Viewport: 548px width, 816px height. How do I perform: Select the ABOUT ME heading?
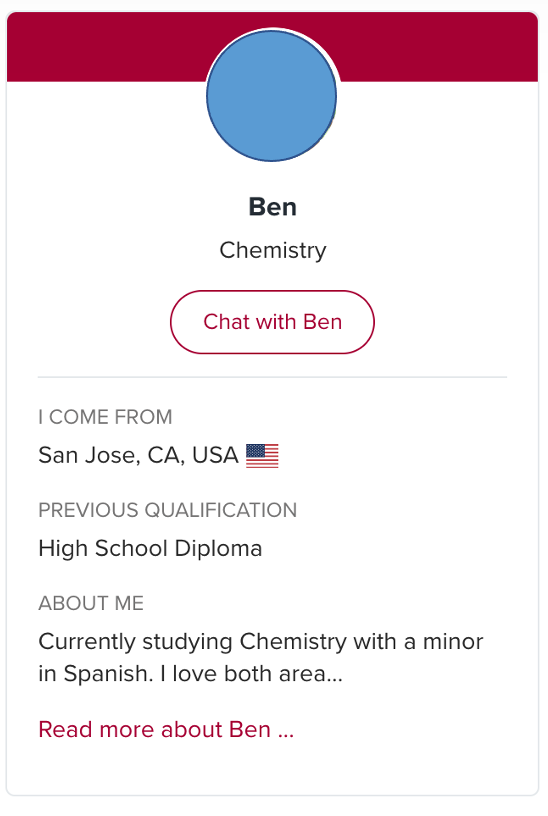[91, 603]
